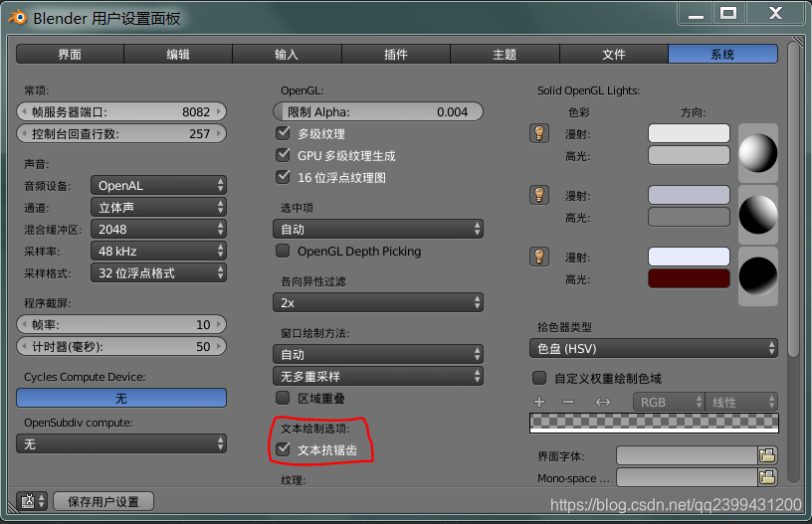This screenshot has height=524, width=812.
Task: Open 采样格式 32 位浮点格式 dropdown
Action: click(158, 272)
